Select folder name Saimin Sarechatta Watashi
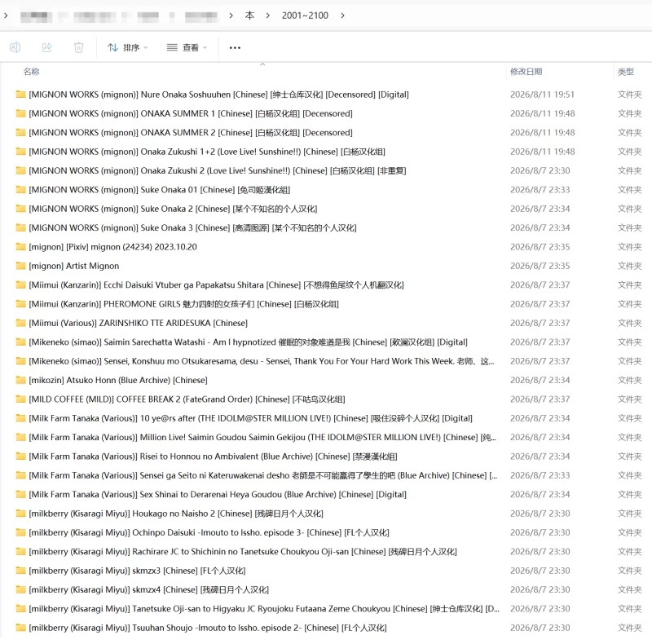 [249, 342]
